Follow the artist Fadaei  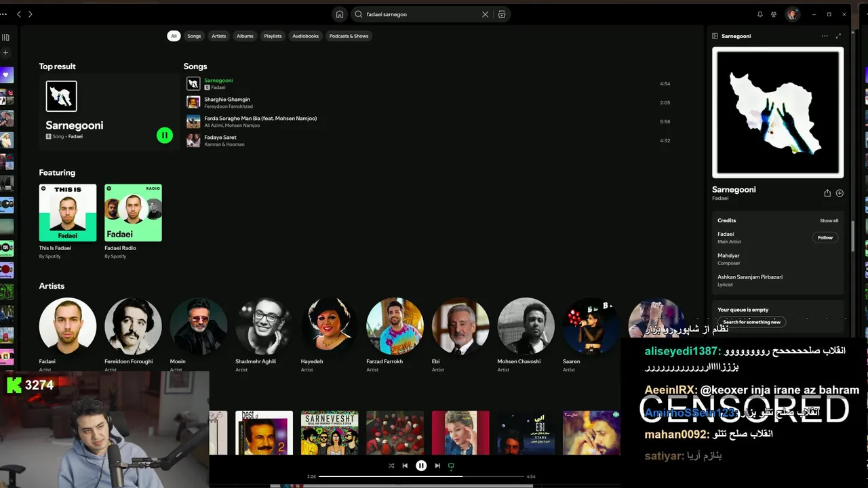click(825, 237)
